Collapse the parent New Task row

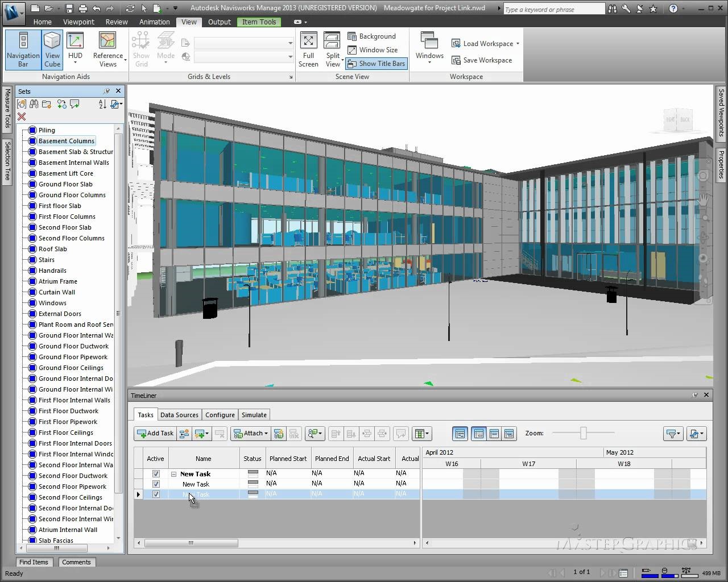coord(174,474)
